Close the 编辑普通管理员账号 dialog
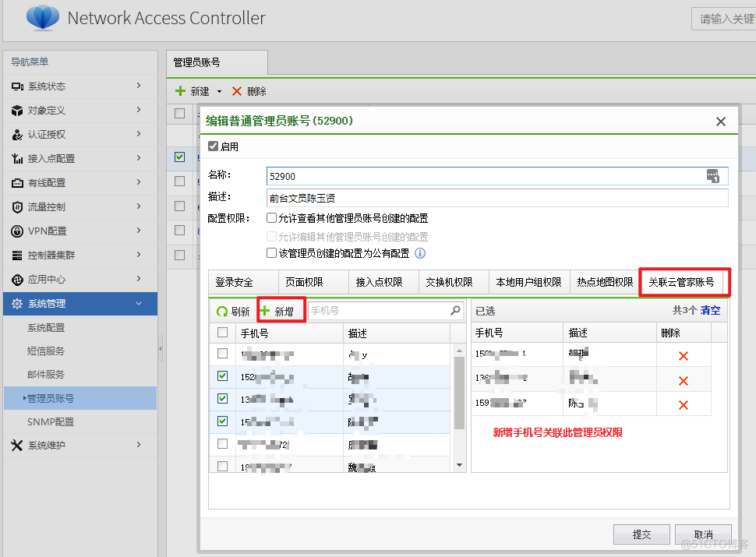756x557 pixels. [x=721, y=122]
